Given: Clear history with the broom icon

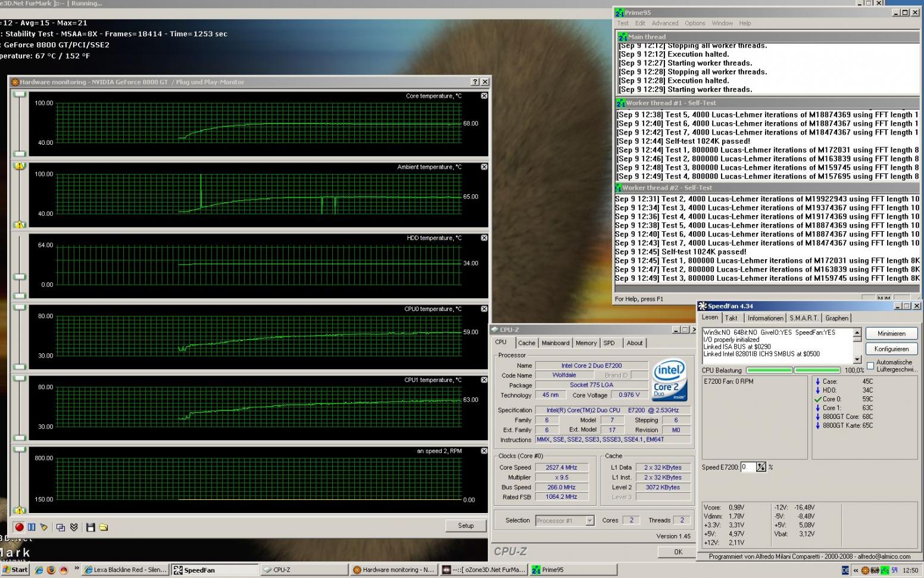Looking at the screenshot, I should coord(43,527).
